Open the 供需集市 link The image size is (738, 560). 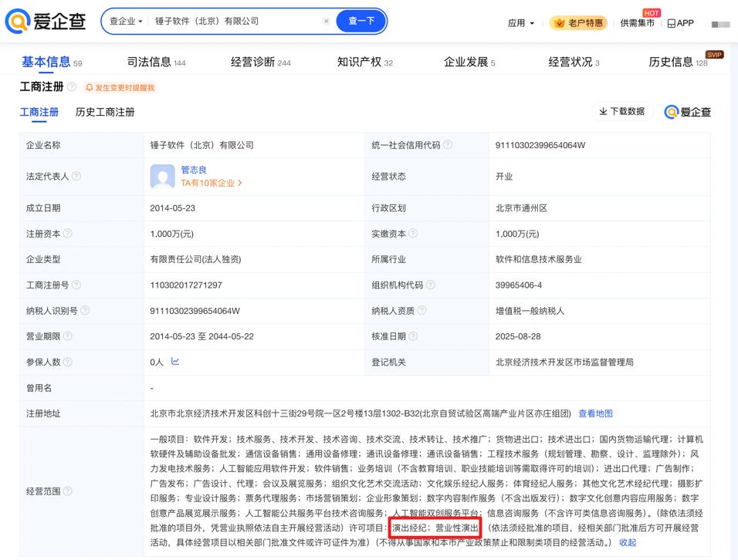pyautogui.click(x=638, y=23)
